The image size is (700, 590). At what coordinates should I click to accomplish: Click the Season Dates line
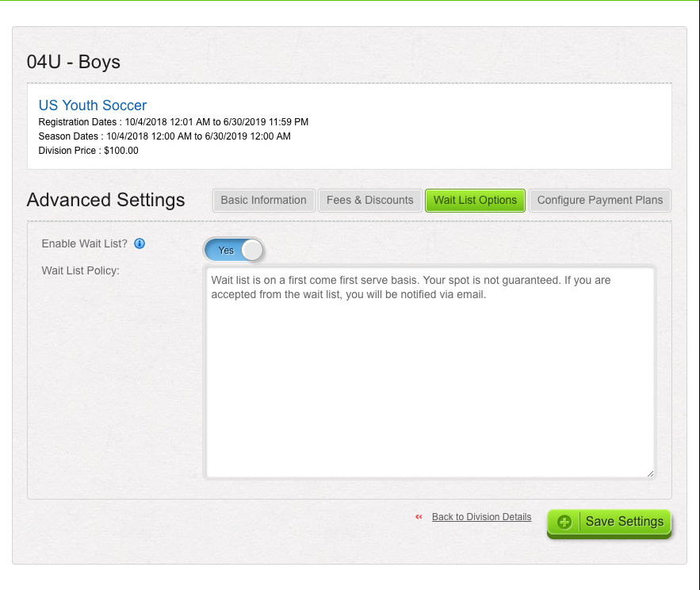164,136
